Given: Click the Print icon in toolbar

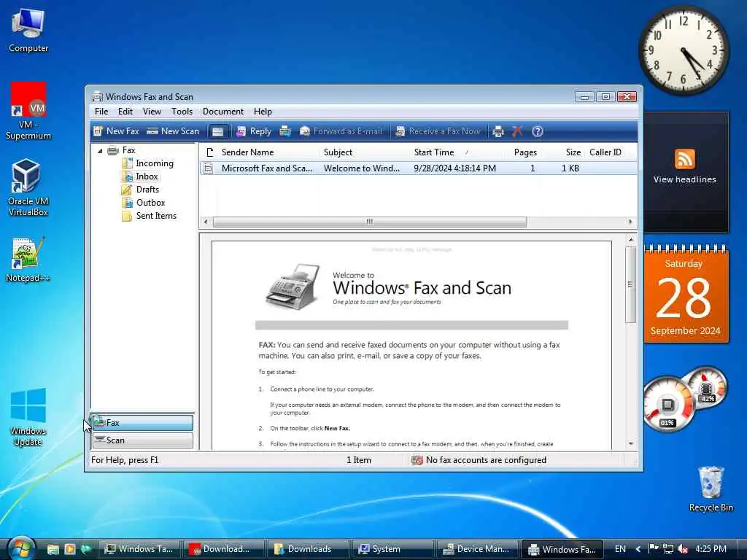Looking at the screenshot, I should (x=498, y=131).
